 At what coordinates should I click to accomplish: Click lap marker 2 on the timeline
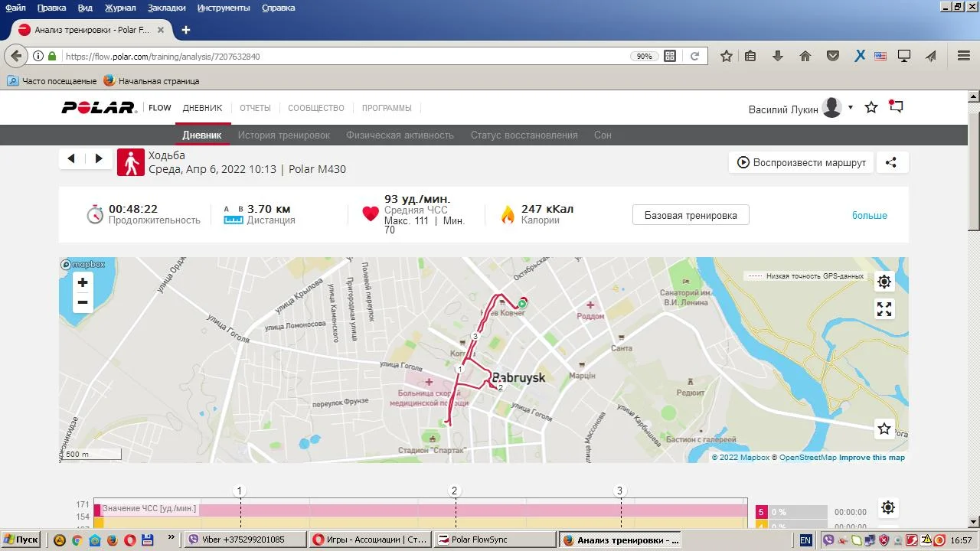click(x=454, y=491)
